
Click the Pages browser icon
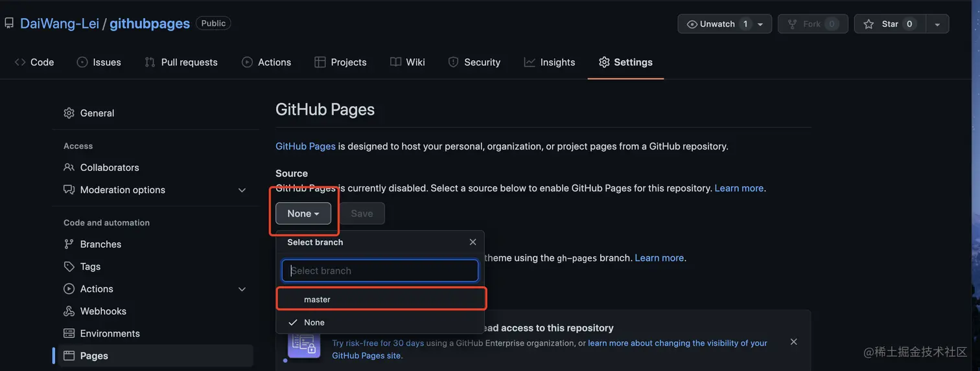pyautogui.click(x=69, y=355)
